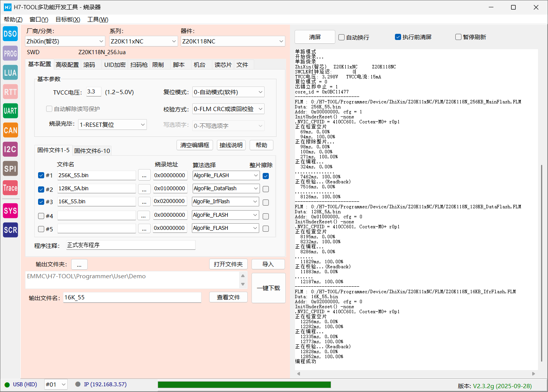Uncheck firmware file #2 checkbox
This screenshot has height=392, width=548.
point(41,189)
